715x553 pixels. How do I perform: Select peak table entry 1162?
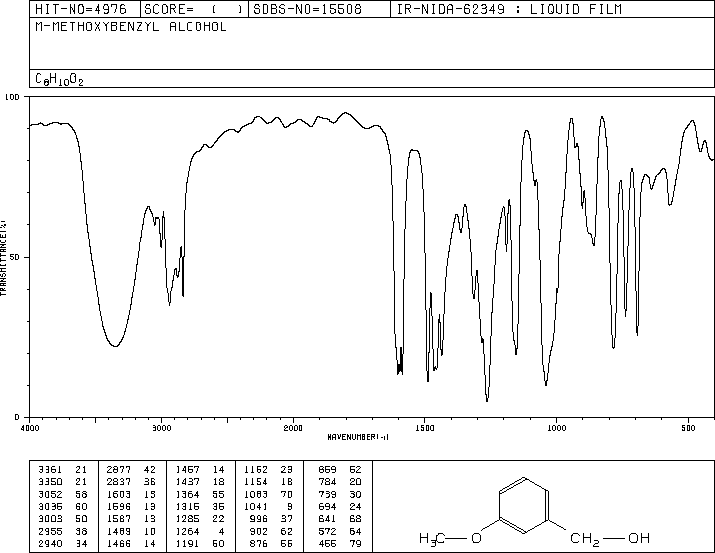click(256, 470)
